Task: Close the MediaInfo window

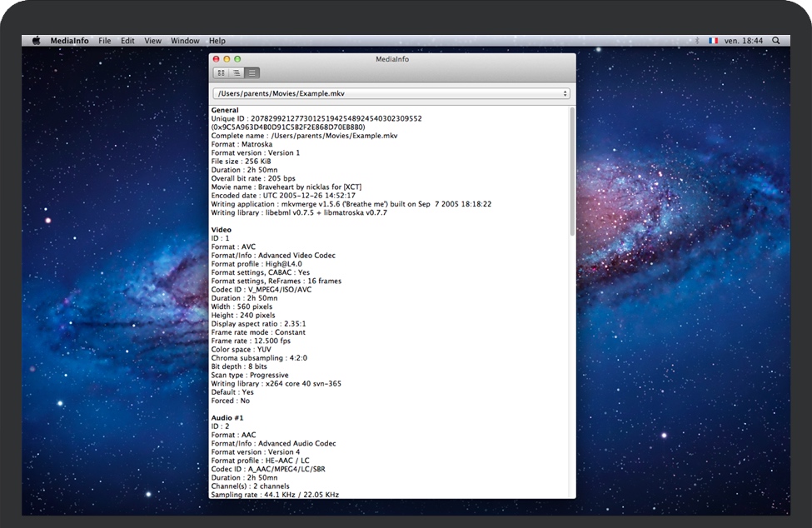Action: pyautogui.click(x=217, y=59)
